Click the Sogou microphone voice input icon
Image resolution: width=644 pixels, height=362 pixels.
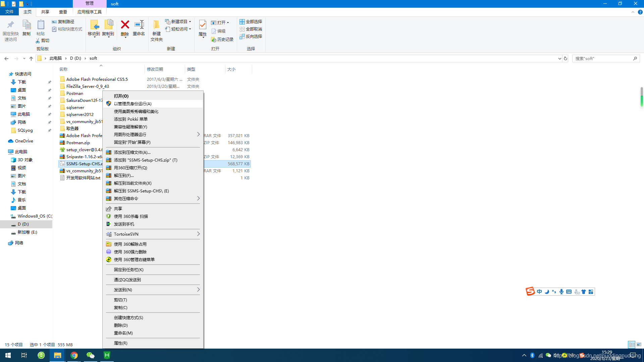[x=561, y=292]
